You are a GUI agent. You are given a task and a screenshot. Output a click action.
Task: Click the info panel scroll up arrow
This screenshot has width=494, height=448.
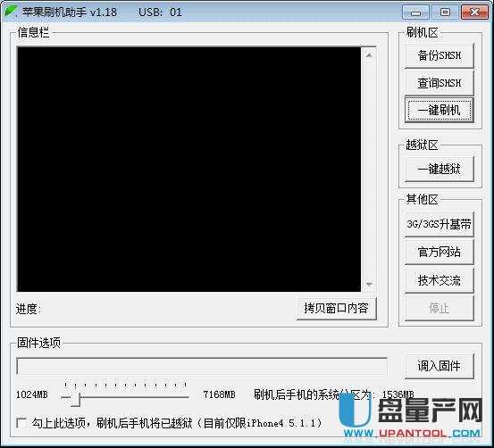[x=369, y=55]
